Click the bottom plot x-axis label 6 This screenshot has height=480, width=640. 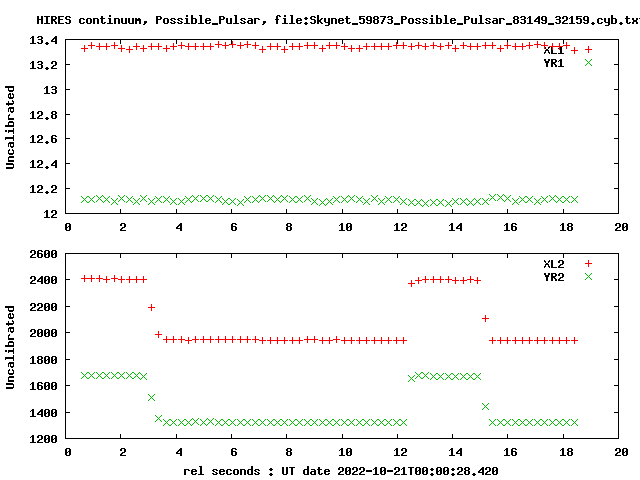[234, 452]
